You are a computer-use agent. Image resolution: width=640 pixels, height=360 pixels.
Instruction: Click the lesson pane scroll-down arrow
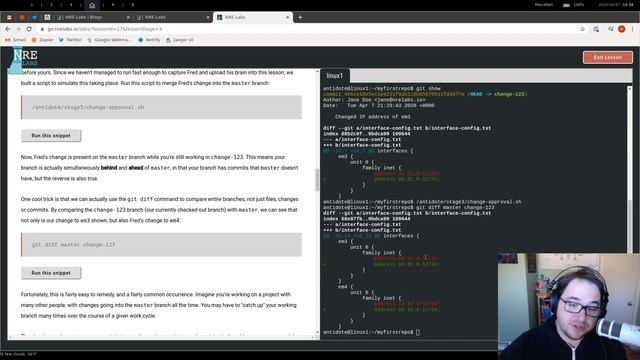[x=318, y=333]
